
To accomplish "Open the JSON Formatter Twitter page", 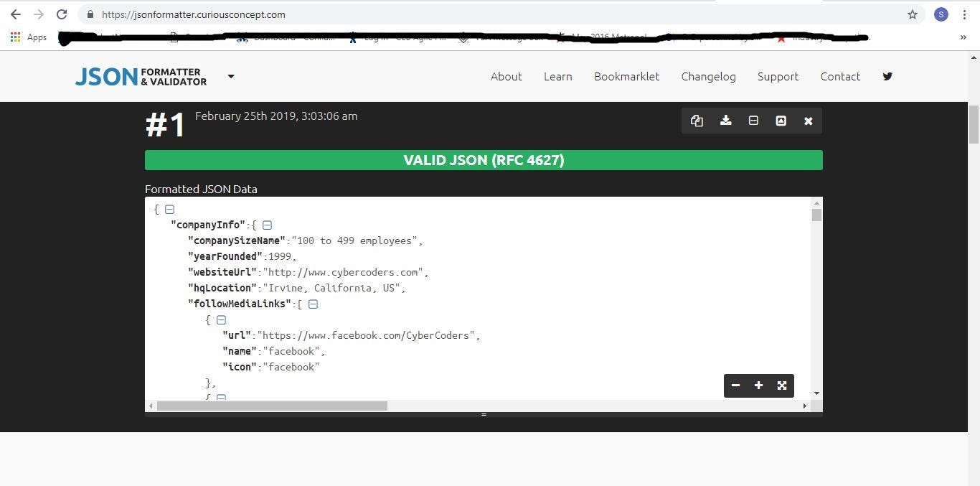I will (887, 76).
